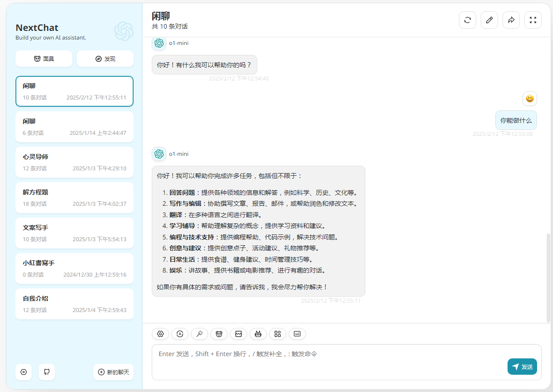The image size is (553, 392).
Task: Click the theme switch icon in chat toolbar
Action: tap(179, 334)
